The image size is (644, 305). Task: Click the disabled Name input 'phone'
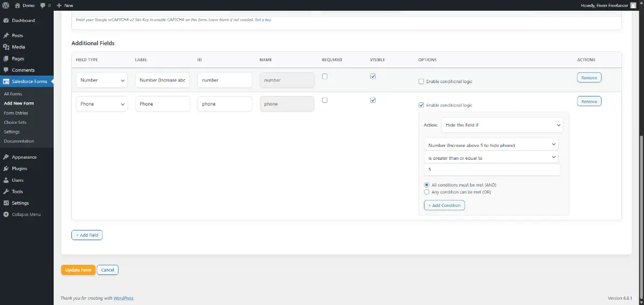tap(287, 103)
